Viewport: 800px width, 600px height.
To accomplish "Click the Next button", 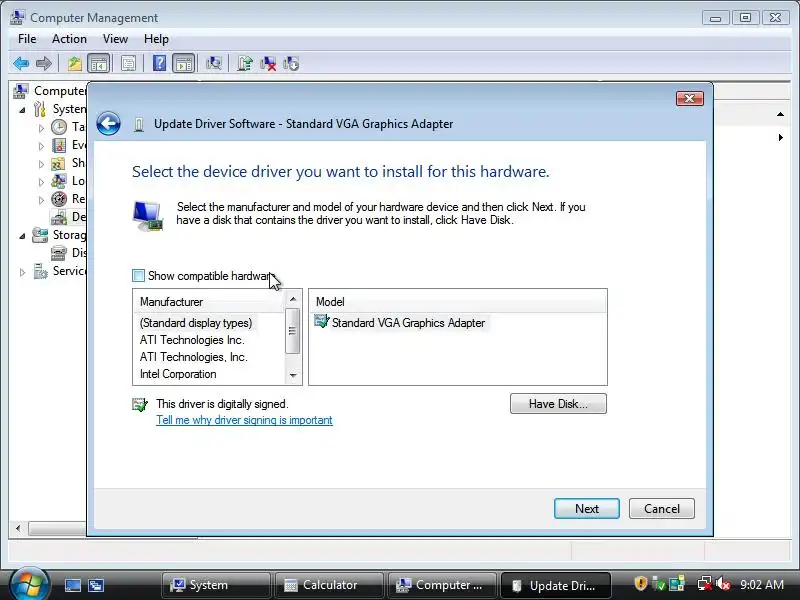I will click(587, 509).
